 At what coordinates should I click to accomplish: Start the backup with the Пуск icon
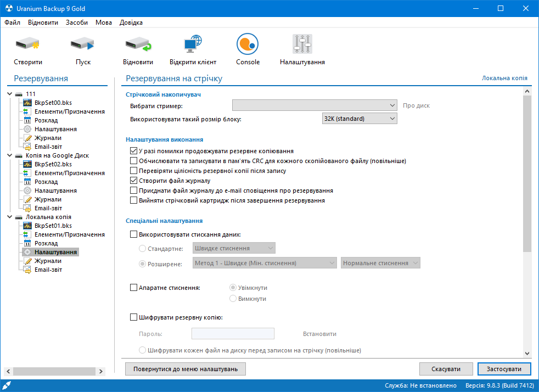[82, 44]
